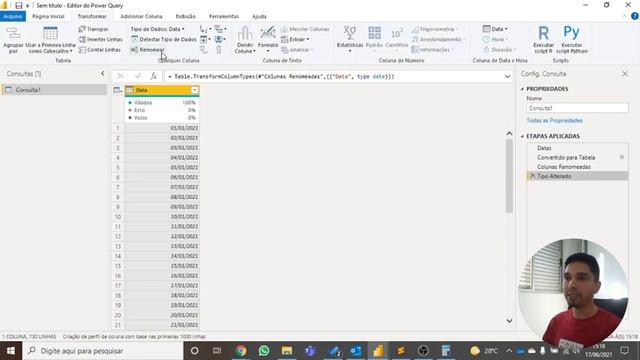Open the Formato text tool

point(268,40)
